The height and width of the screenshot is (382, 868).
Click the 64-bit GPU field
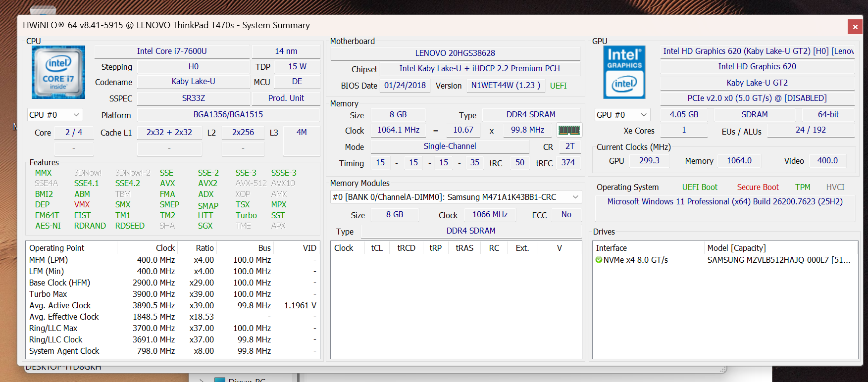[828, 115]
